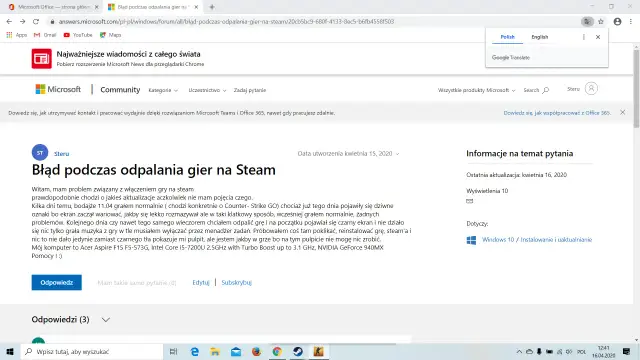This screenshot has height=360, width=640.
Task: Dismiss the Office 365 banner
Action: click(622, 112)
